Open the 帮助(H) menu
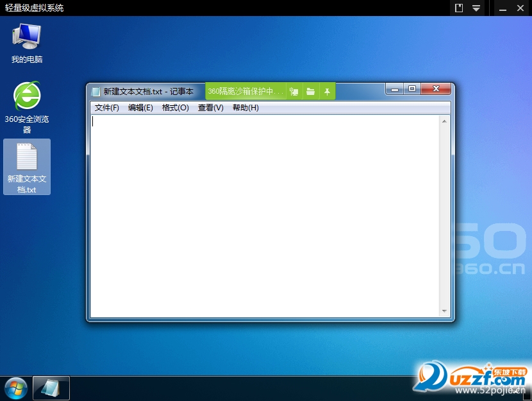532x401 pixels. (245, 108)
